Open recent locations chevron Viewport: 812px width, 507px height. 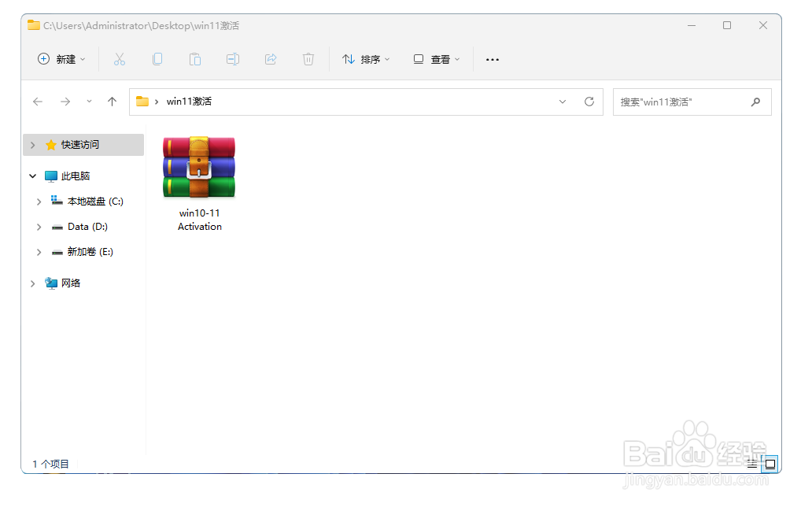pos(89,102)
